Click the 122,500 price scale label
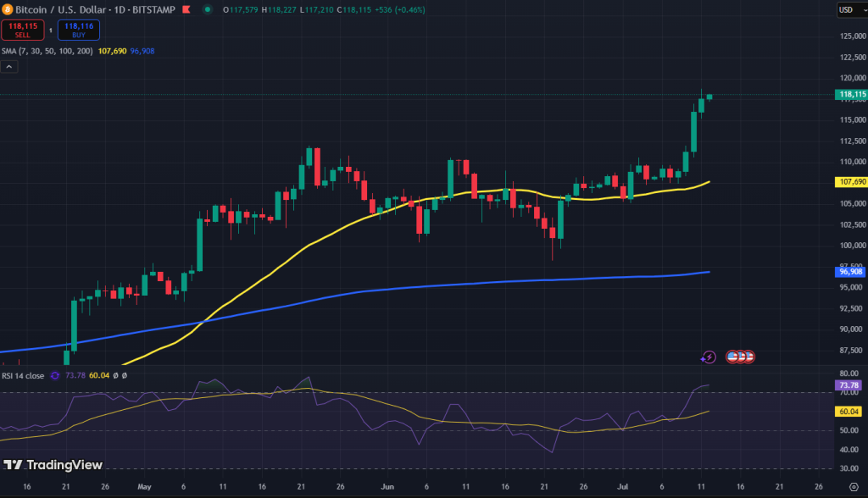This screenshot has width=868, height=498. click(x=853, y=57)
